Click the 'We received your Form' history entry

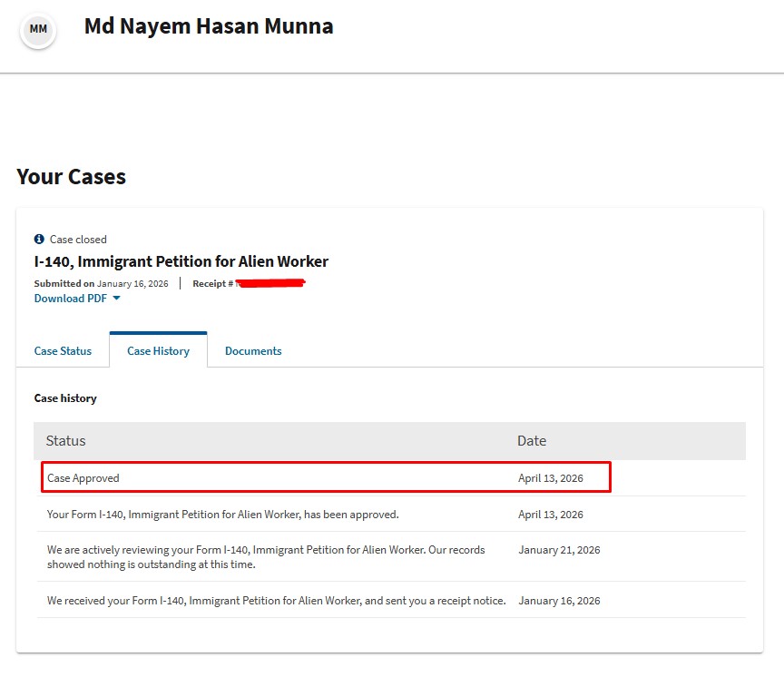pos(276,601)
